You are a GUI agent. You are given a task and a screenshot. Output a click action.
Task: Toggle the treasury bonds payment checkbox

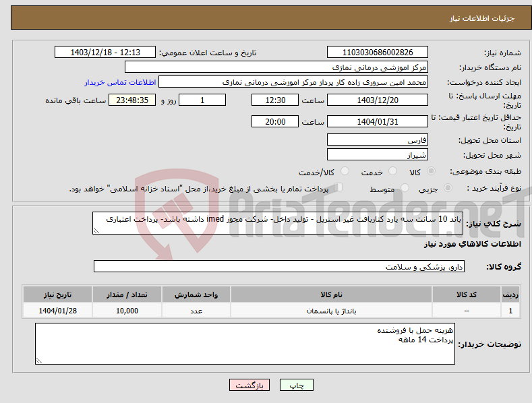[x=338, y=187]
